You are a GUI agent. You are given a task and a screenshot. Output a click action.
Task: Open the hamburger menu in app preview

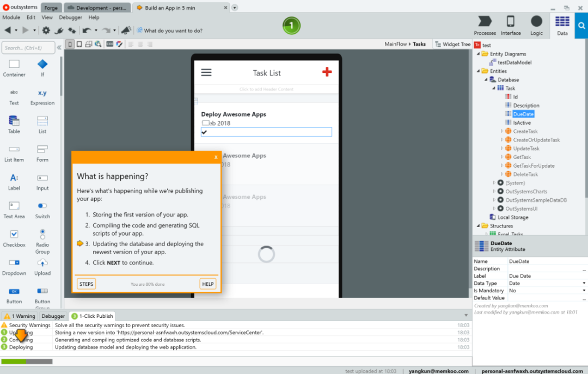click(x=206, y=72)
